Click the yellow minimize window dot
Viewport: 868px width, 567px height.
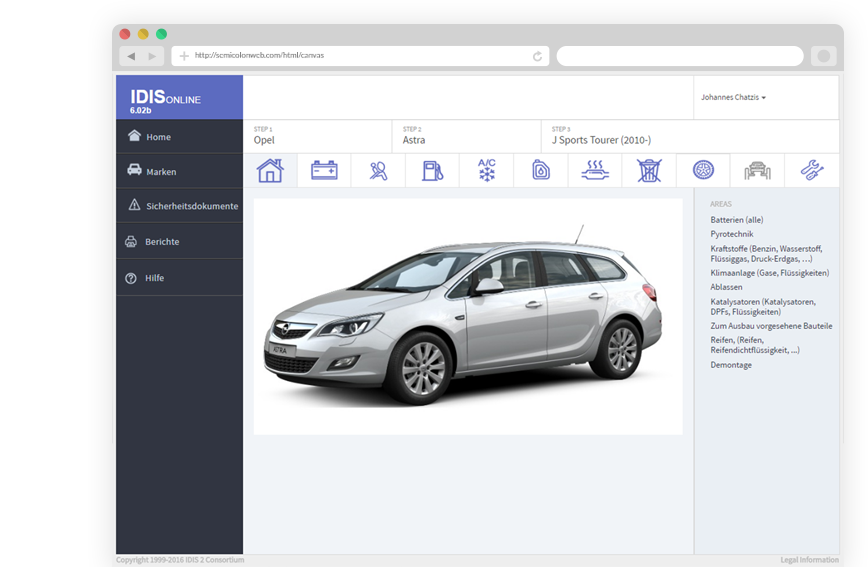[x=143, y=34]
